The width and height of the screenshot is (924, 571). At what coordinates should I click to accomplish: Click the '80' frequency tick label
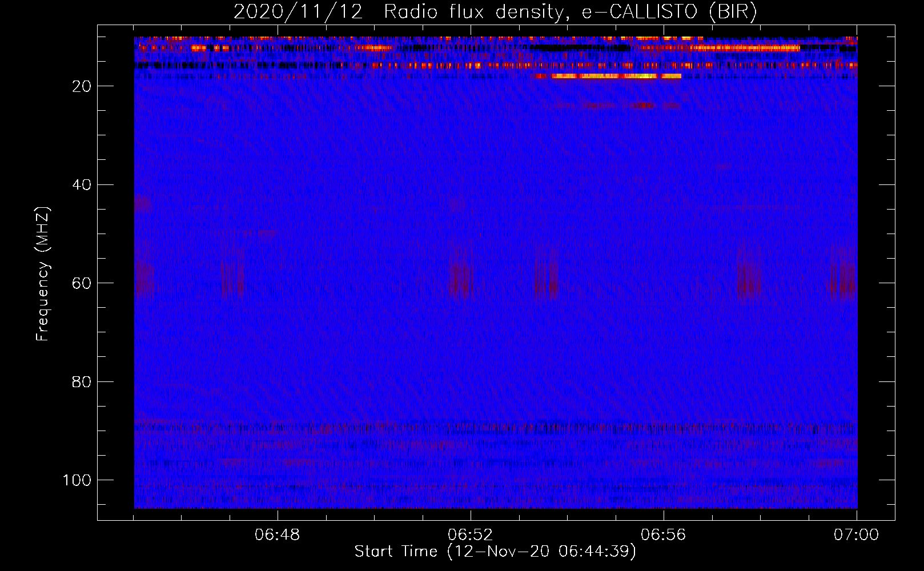(82, 382)
